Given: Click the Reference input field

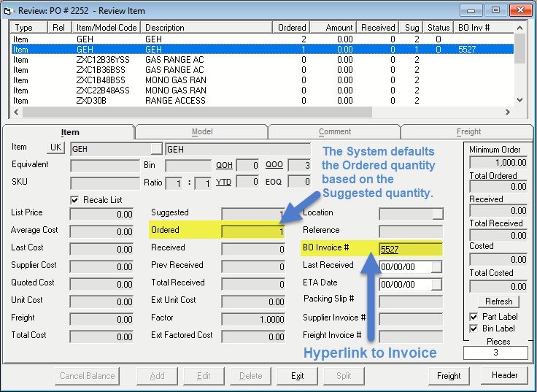Looking at the screenshot, I should click(x=411, y=231).
